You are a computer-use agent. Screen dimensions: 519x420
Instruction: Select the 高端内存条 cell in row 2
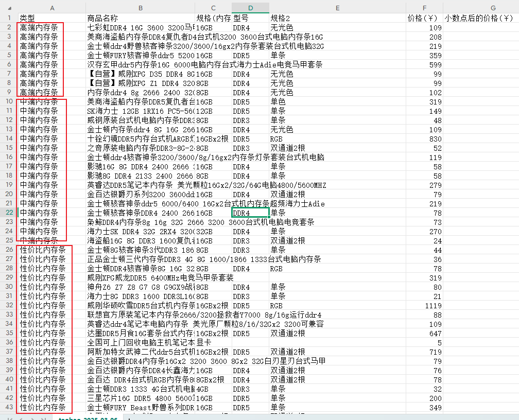pos(52,27)
